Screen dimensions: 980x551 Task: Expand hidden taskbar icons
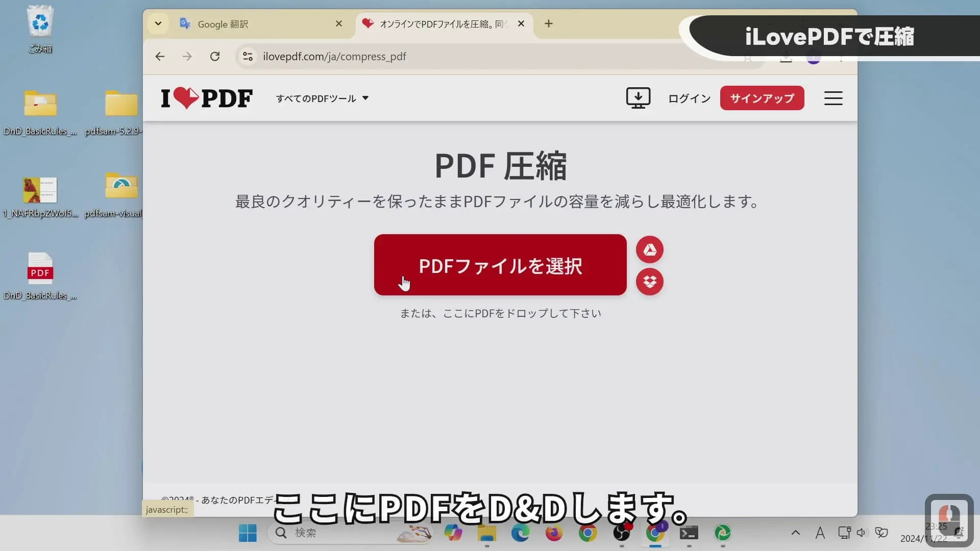[796, 533]
